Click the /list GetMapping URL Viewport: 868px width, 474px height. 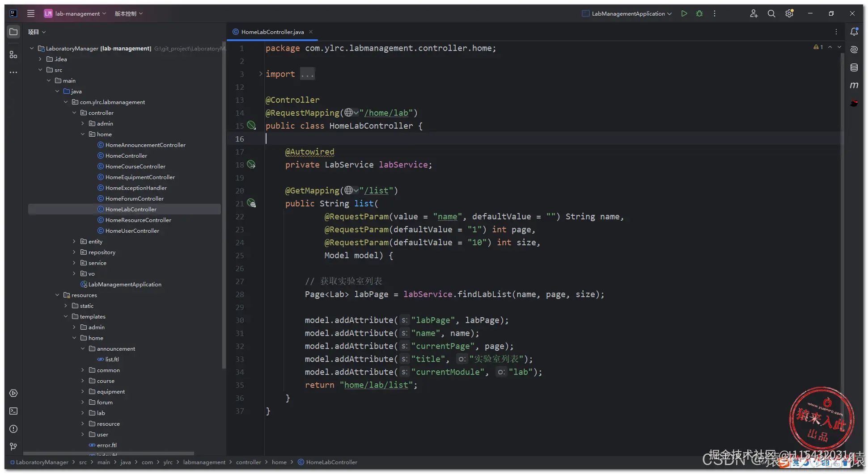376,190
